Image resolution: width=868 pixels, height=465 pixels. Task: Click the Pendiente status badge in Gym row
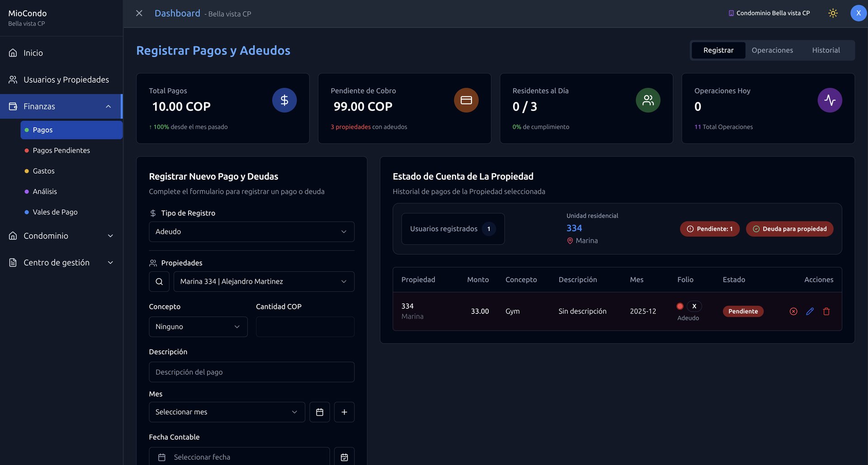743,311
